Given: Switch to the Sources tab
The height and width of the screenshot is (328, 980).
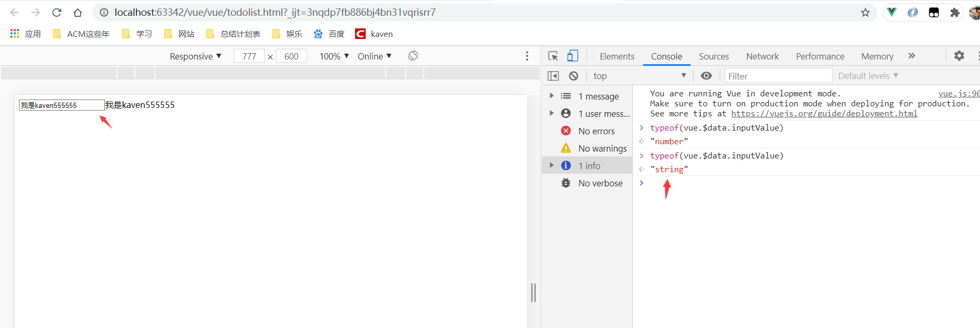Looking at the screenshot, I should 714,56.
